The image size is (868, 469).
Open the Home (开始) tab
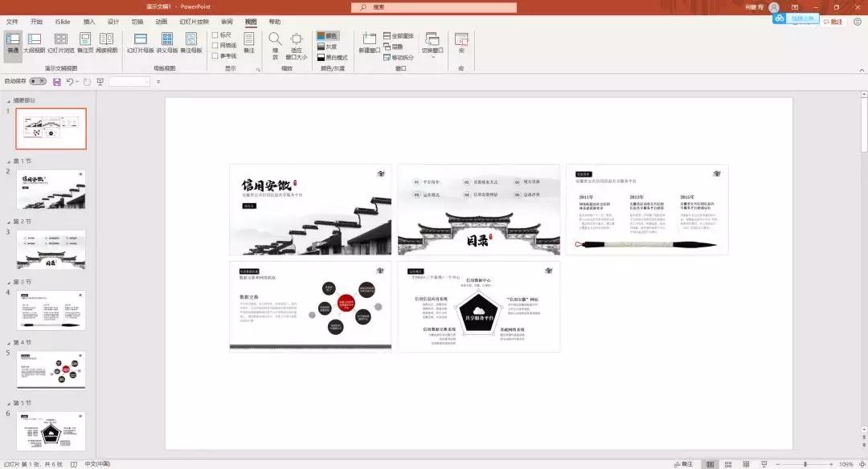coord(36,22)
